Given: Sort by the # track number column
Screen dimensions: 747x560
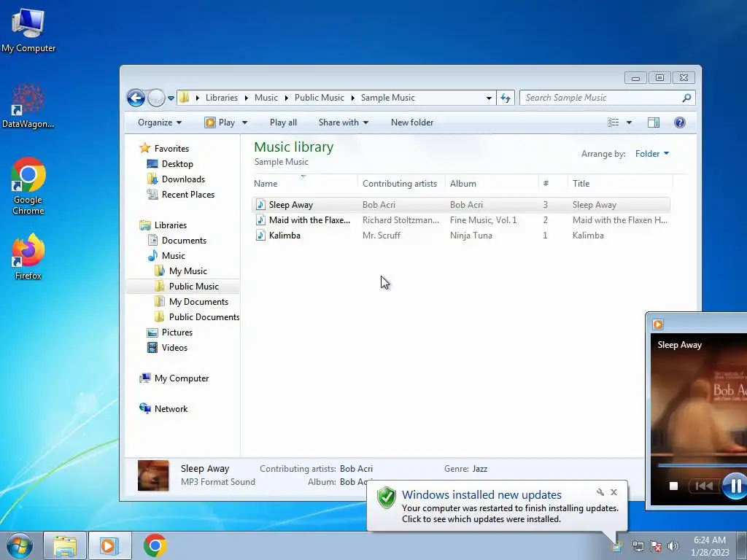Looking at the screenshot, I should pos(553,183).
